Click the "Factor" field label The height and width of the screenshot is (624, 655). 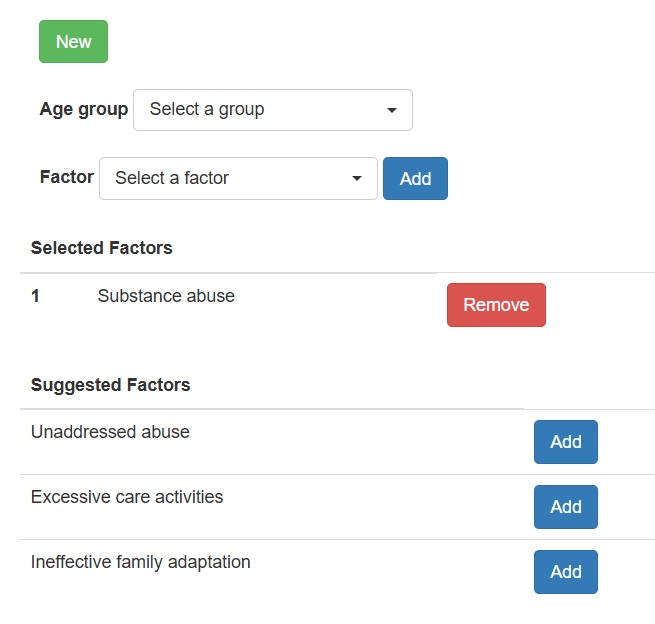[x=67, y=177]
